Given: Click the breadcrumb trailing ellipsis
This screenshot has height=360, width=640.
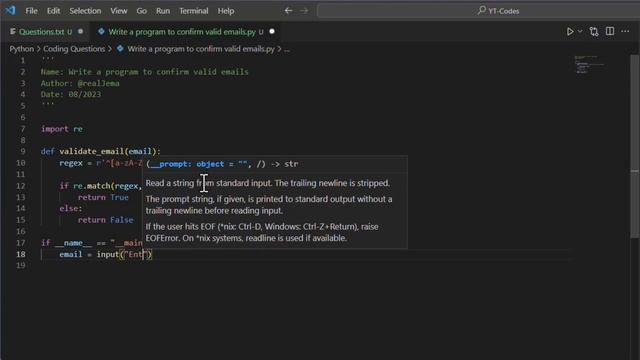Looking at the screenshot, I should [287, 49].
